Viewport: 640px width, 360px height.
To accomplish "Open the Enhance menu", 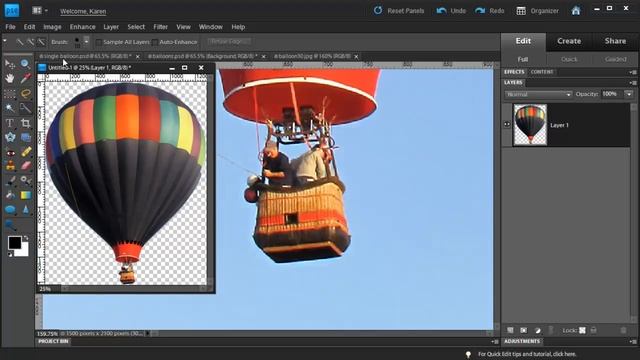I will tap(82, 27).
